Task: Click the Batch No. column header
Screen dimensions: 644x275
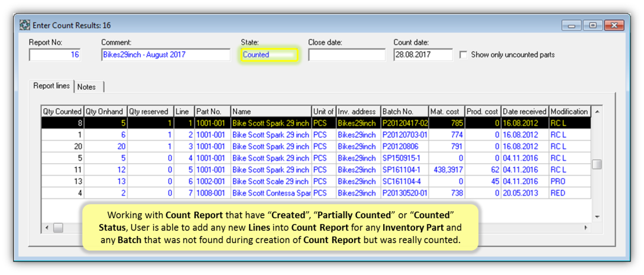Action: pos(404,111)
